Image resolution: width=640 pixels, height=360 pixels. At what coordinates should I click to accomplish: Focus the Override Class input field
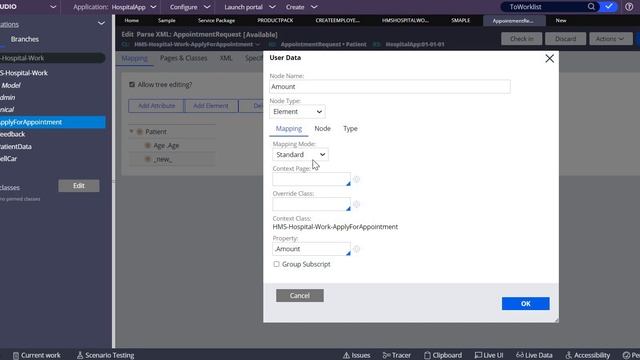311,204
